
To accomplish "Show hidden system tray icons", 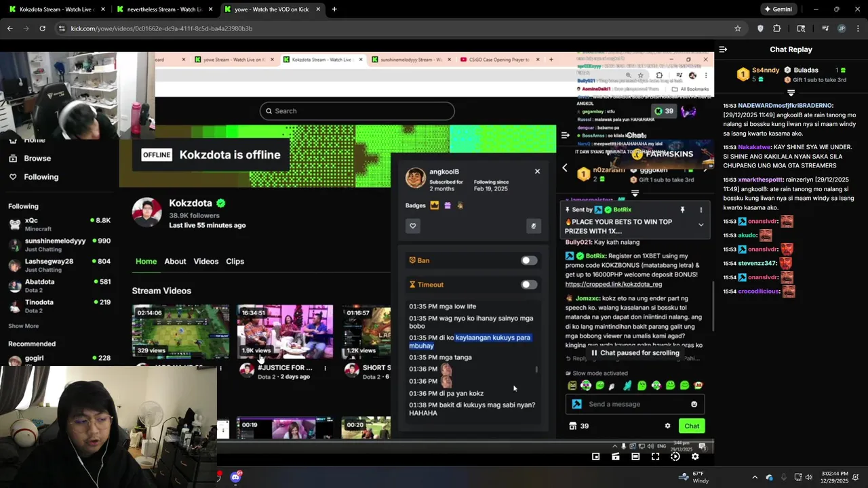I will tap(755, 477).
